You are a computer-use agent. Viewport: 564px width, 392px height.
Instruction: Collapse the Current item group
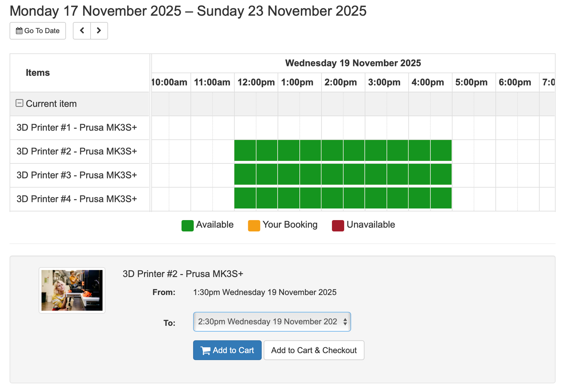(x=19, y=103)
